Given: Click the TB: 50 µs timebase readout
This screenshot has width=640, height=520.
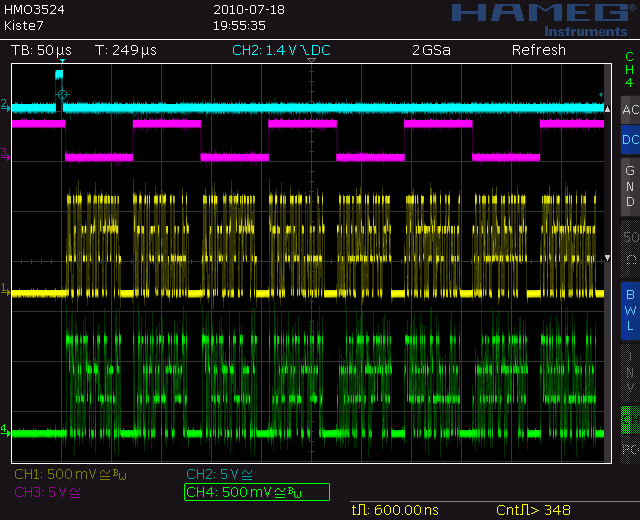Looking at the screenshot, I should tap(41, 50).
